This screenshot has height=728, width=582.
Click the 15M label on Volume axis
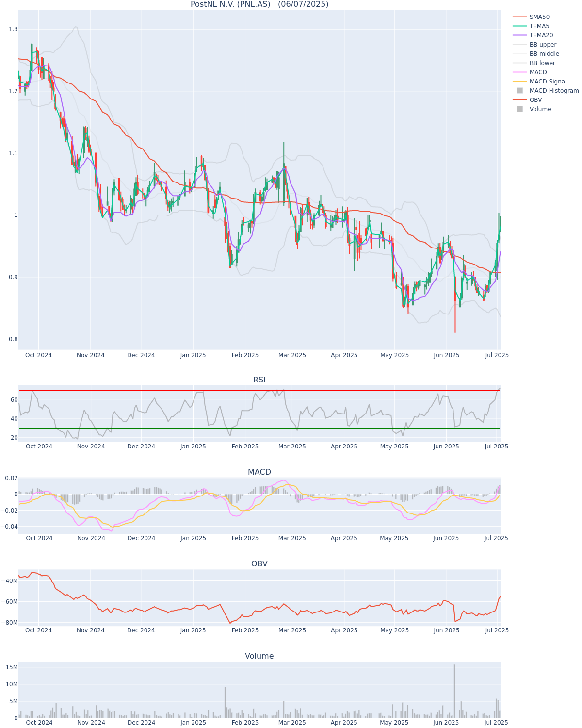point(12,667)
